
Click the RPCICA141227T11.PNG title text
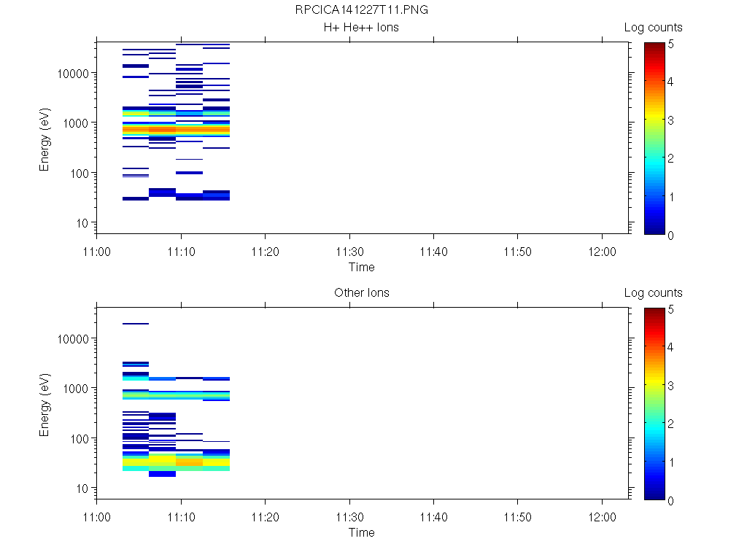(362, 10)
